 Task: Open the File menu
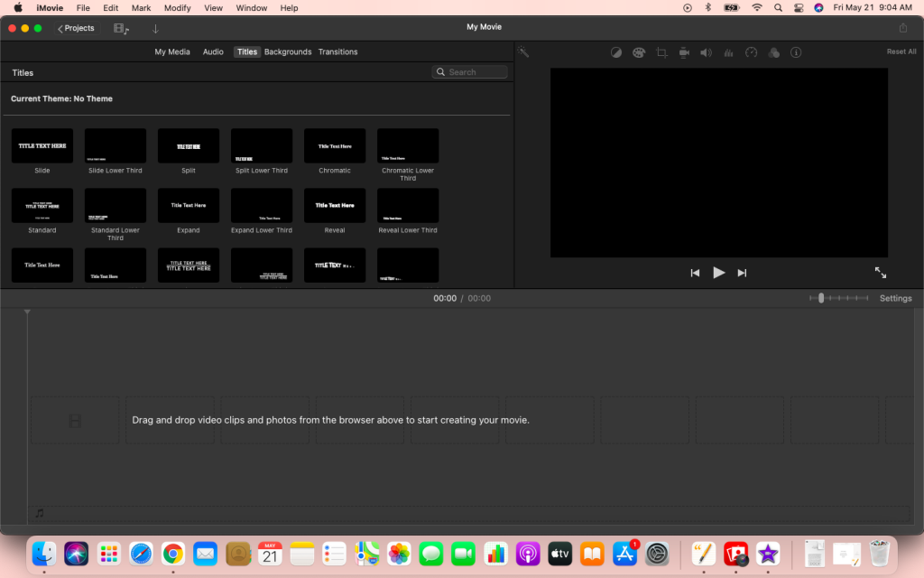pyautogui.click(x=83, y=7)
